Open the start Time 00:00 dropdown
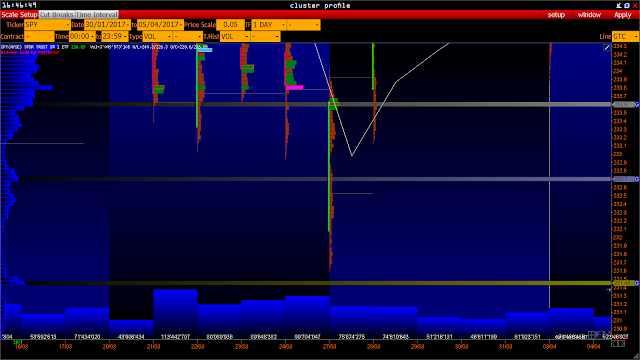 pyautogui.click(x=82, y=36)
